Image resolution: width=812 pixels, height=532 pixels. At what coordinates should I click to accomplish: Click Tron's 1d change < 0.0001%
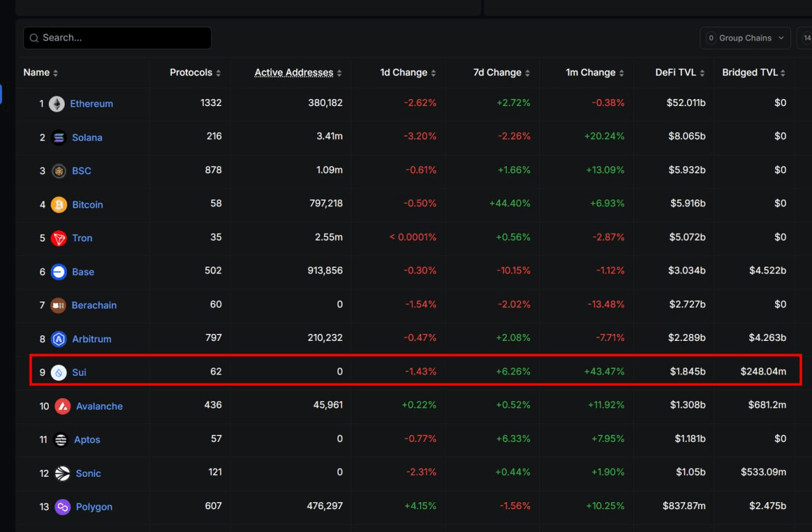click(x=413, y=237)
